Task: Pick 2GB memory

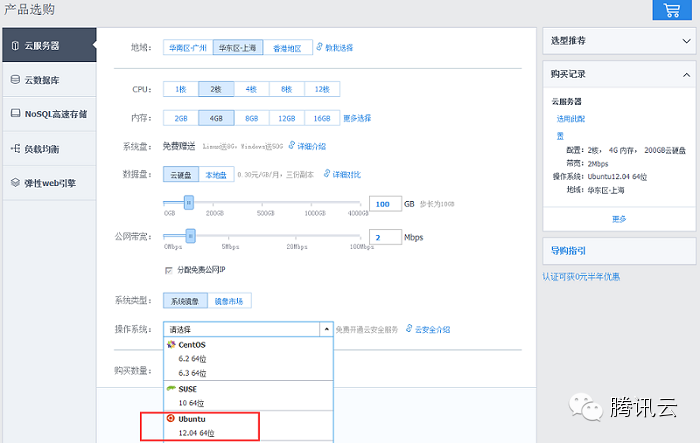Action: pyautogui.click(x=181, y=118)
